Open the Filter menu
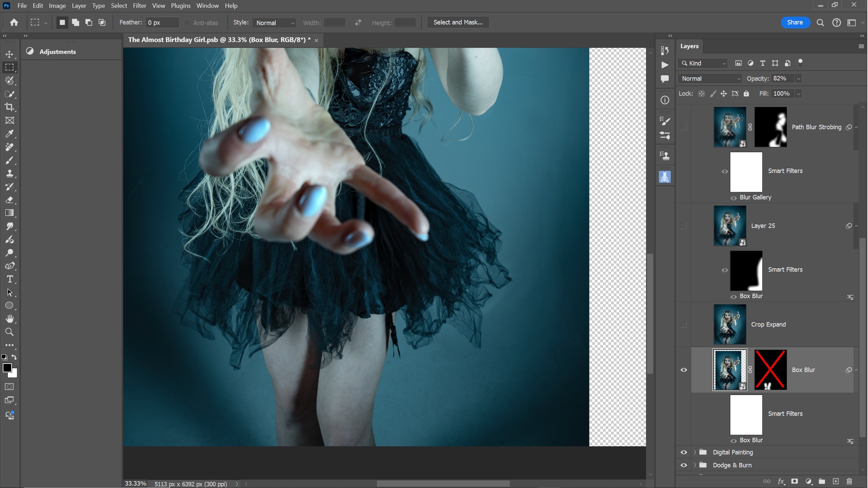 (139, 6)
